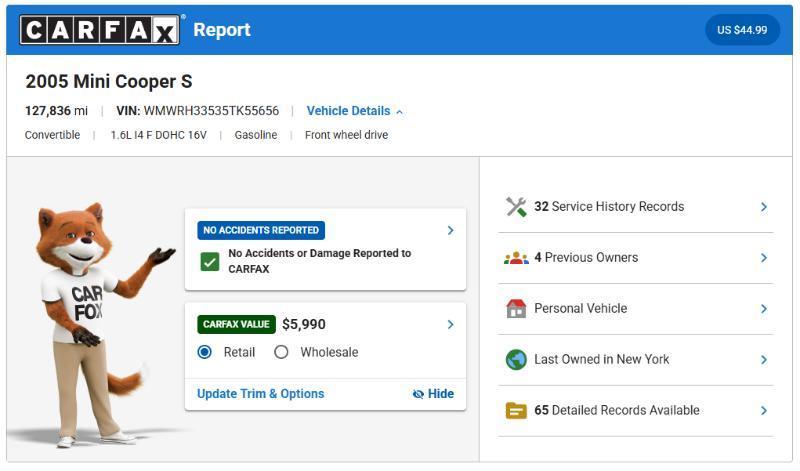Open 4 Previous Owners details
The width and height of the screenshot is (800, 471).
pos(635,258)
